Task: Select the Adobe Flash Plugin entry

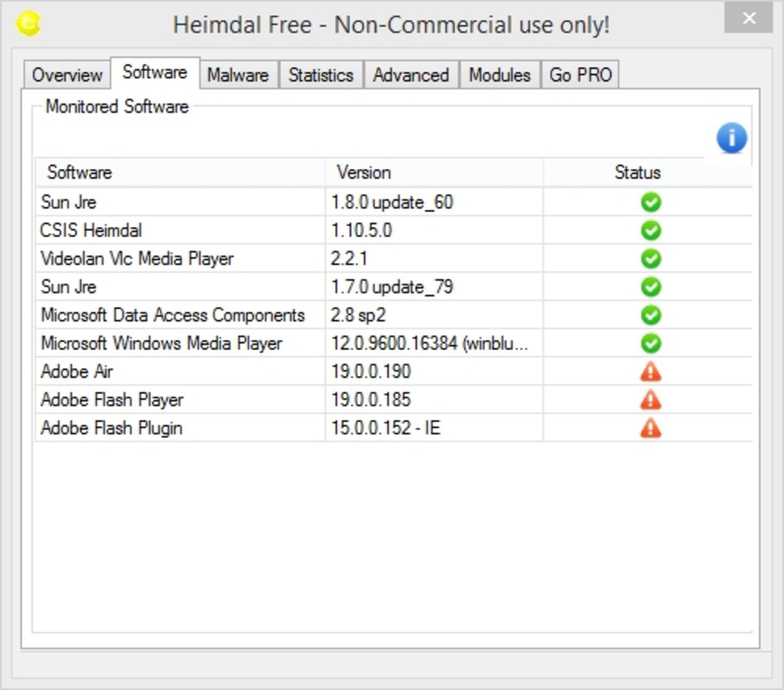Action: click(111, 429)
